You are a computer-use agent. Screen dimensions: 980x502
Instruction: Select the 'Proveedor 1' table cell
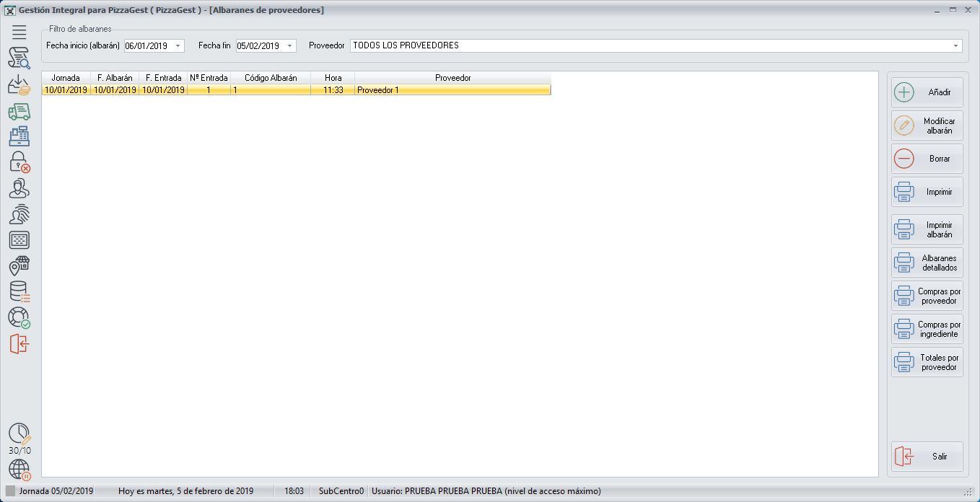tap(452, 90)
